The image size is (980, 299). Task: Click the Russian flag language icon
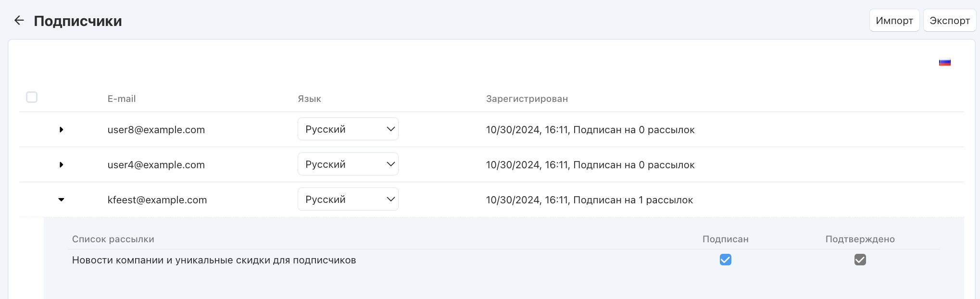(944, 62)
